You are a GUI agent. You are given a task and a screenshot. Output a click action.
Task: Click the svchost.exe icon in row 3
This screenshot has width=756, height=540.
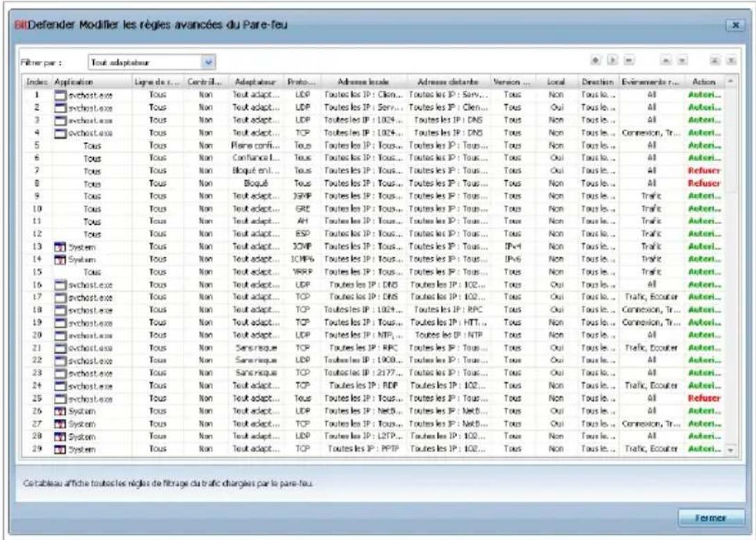click(61, 120)
